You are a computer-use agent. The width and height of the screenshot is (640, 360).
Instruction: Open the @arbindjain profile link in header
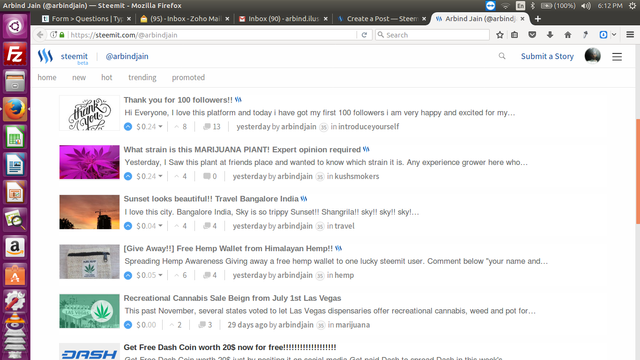pos(127,56)
